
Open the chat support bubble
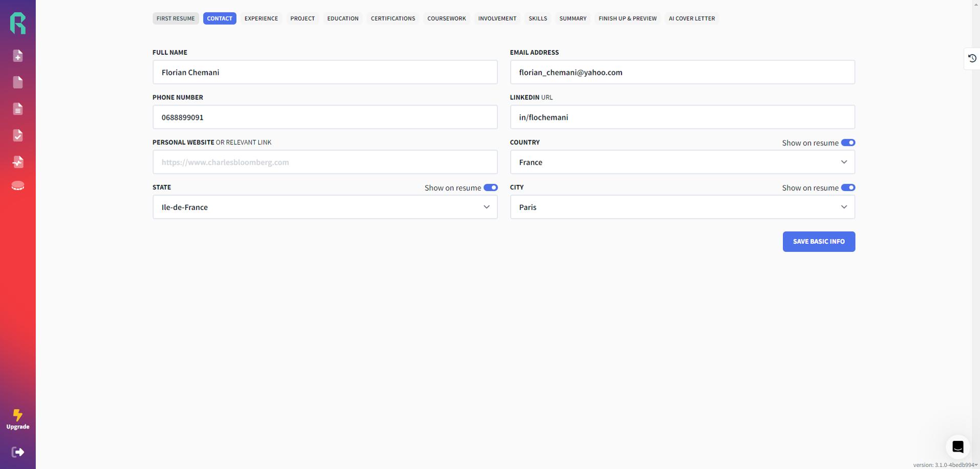958,446
